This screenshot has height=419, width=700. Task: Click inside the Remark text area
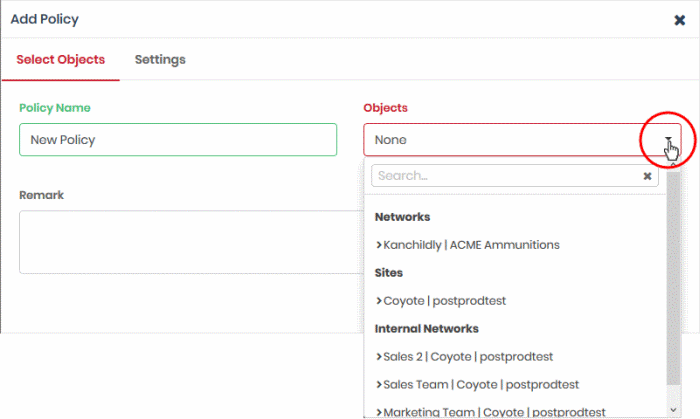[x=191, y=242]
